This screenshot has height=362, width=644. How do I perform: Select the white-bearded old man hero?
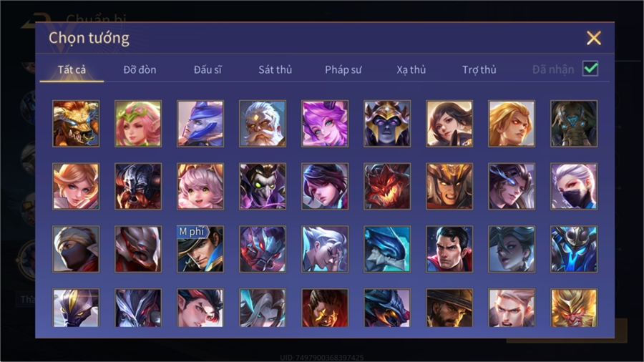(x=263, y=124)
